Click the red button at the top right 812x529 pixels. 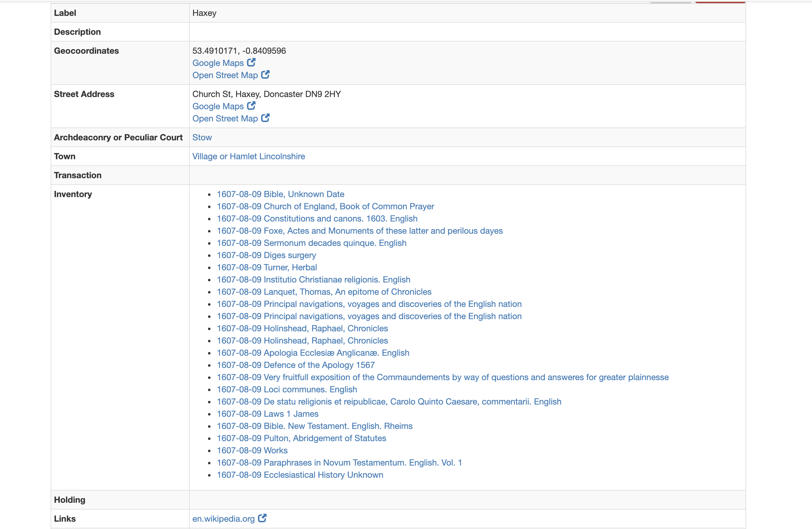click(x=720, y=1)
